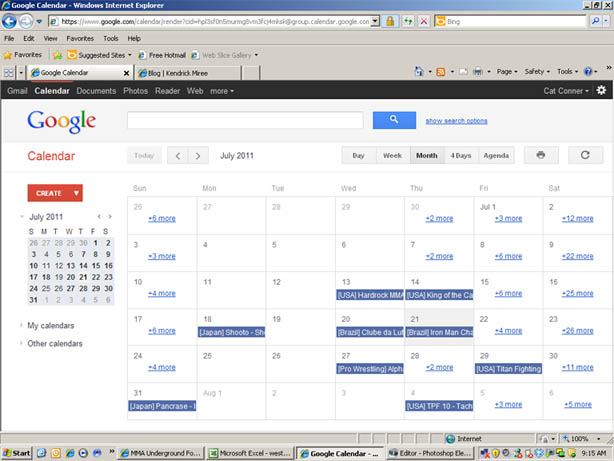Click mini calendar previous month arrow
The image size is (614, 461).
(99, 217)
